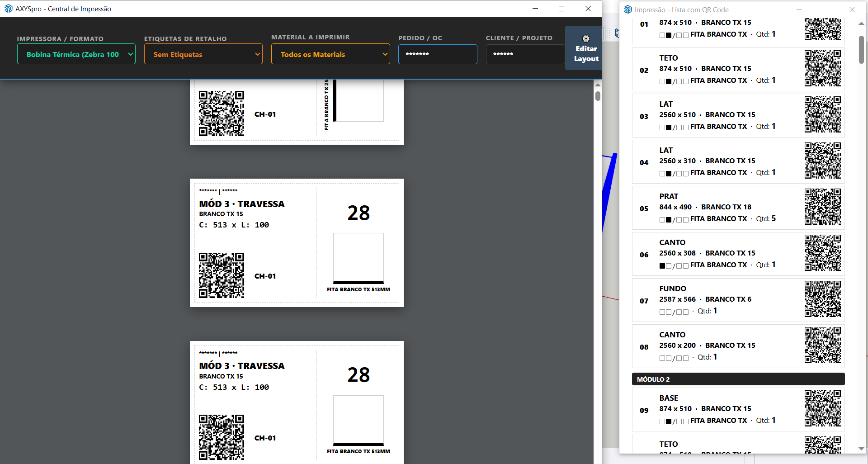Click the QR list scrollbar thumb

click(861, 50)
